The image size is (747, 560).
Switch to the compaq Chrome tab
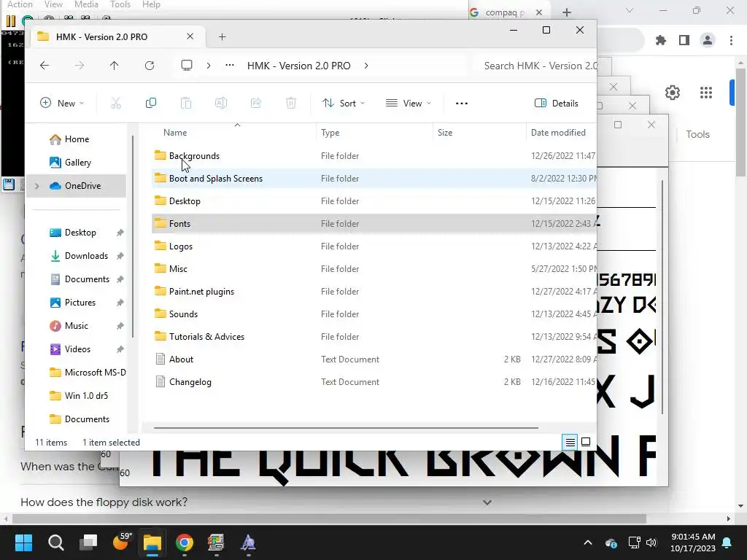pyautogui.click(x=505, y=12)
